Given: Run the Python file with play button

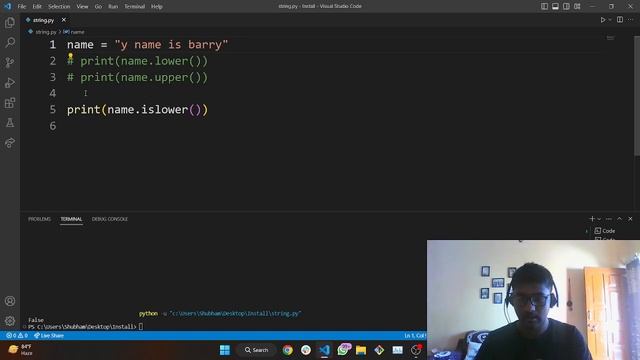Looking at the screenshot, I should [x=602, y=20].
